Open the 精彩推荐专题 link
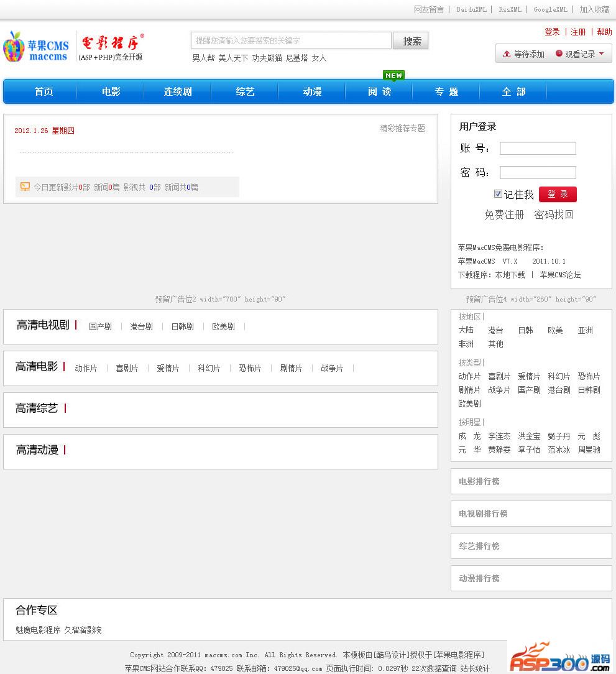Screen dimensions: 616x674 click(x=402, y=128)
